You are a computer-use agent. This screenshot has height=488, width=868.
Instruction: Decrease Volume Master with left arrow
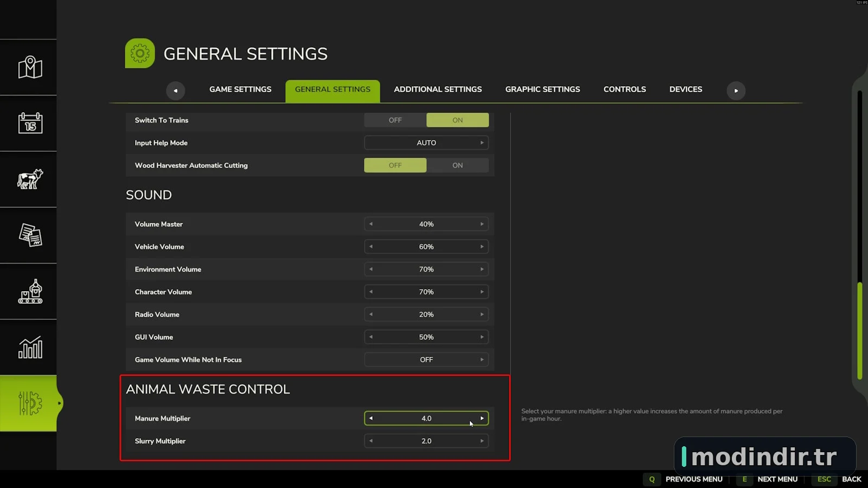point(371,224)
